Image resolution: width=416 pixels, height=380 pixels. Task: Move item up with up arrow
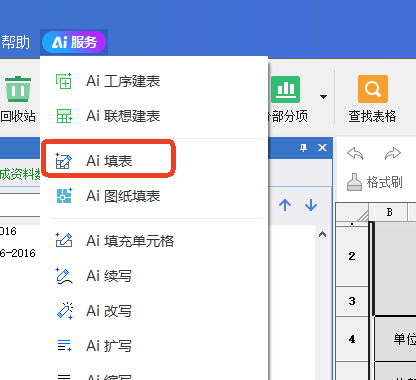pyautogui.click(x=285, y=205)
